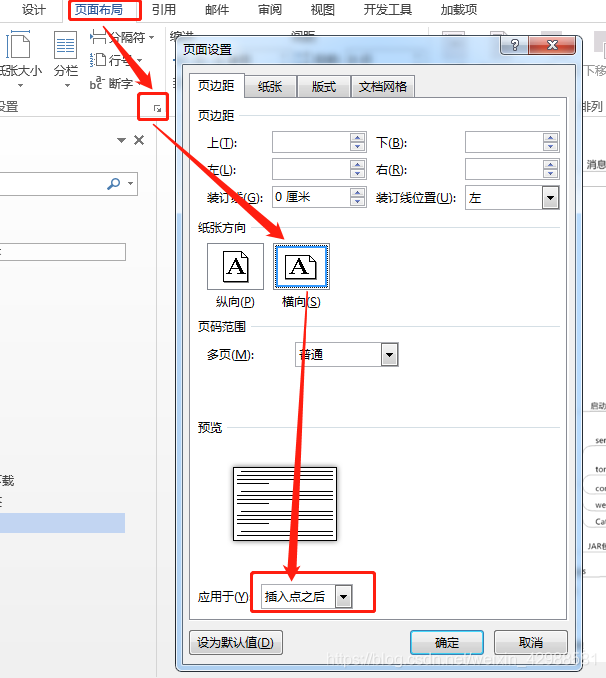Decrease the 装订线 gutter value
This screenshot has height=678, width=606.
click(357, 202)
